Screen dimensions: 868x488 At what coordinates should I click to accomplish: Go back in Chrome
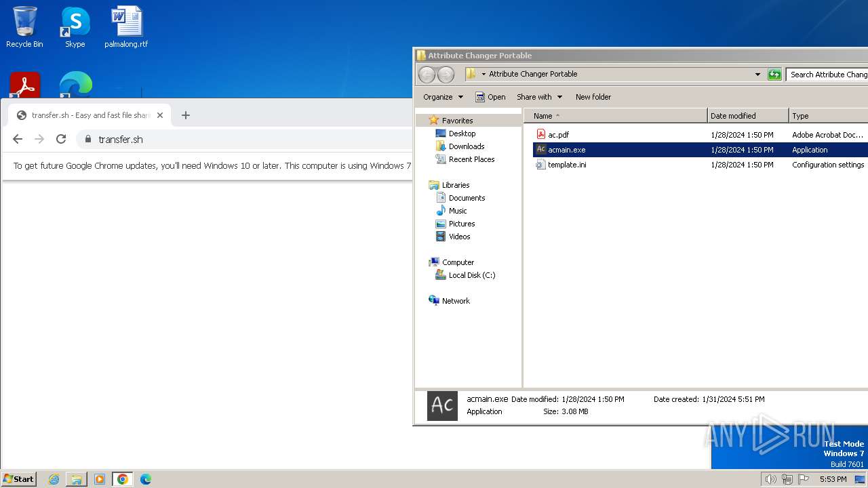18,139
